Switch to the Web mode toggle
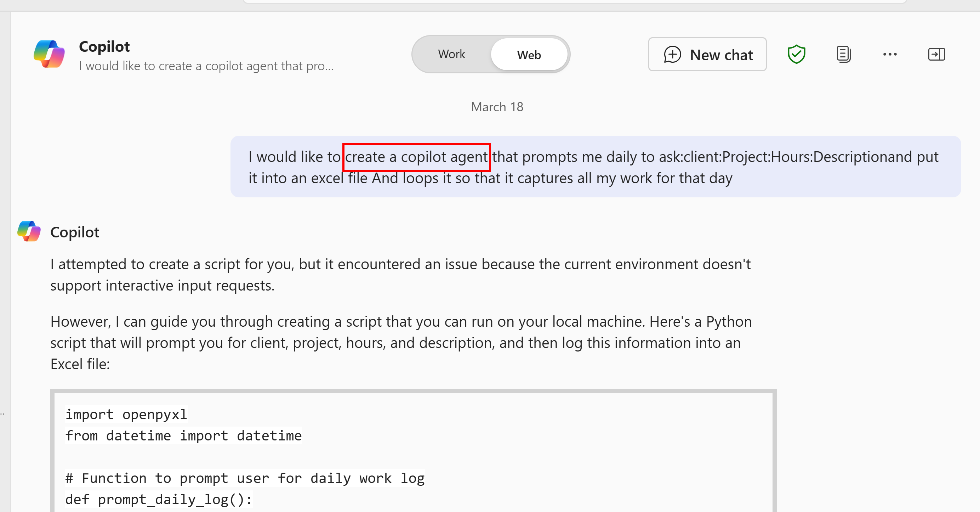The image size is (980, 512). click(x=529, y=55)
